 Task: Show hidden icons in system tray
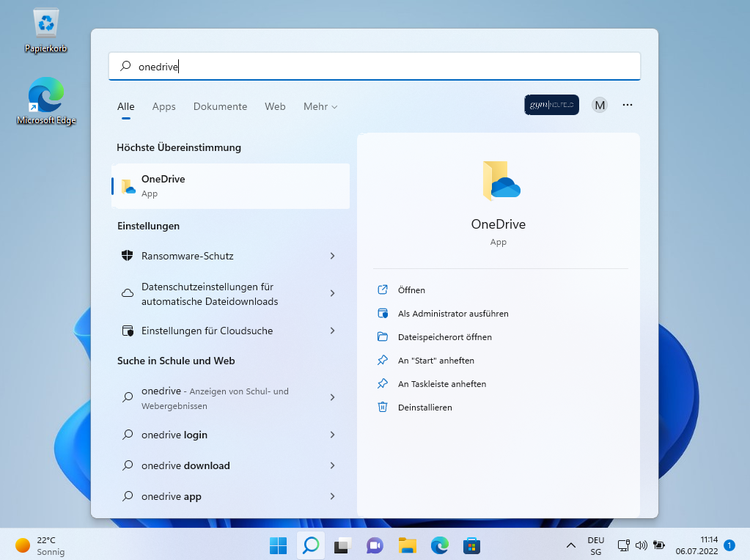coord(570,545)
